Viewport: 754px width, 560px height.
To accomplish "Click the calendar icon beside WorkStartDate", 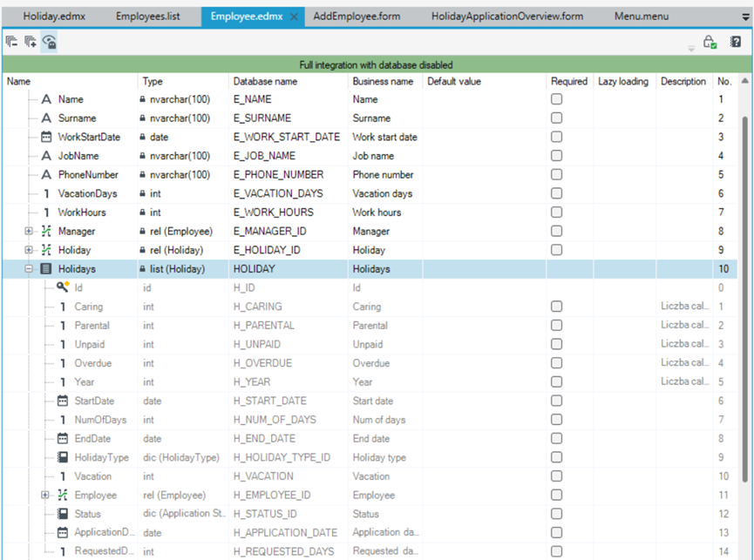I will coord(46,137).
